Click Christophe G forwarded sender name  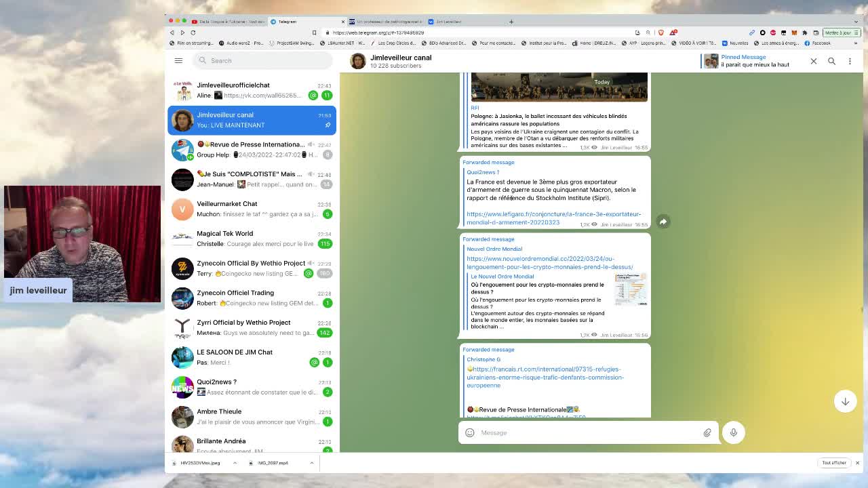click(484, 359)
